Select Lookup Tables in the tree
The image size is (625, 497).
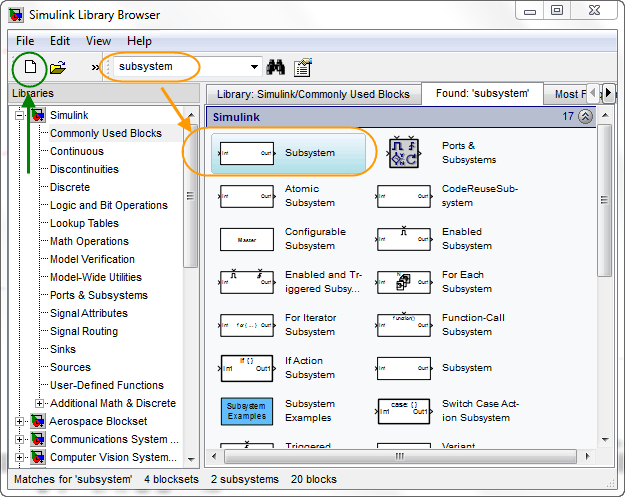tap(84, 223)
